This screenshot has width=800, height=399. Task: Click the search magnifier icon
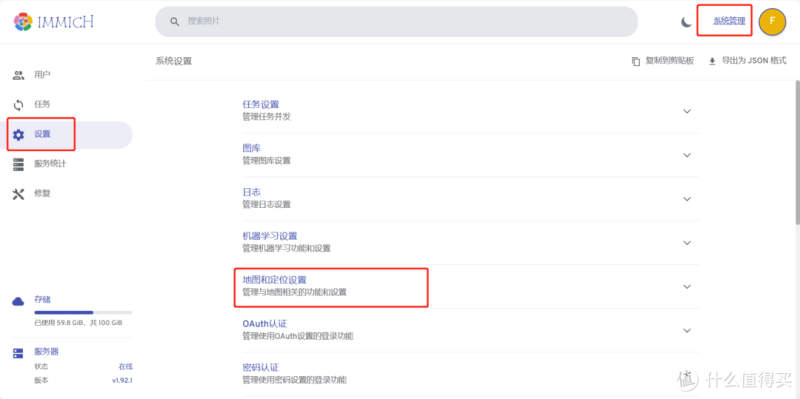(174, 21)
